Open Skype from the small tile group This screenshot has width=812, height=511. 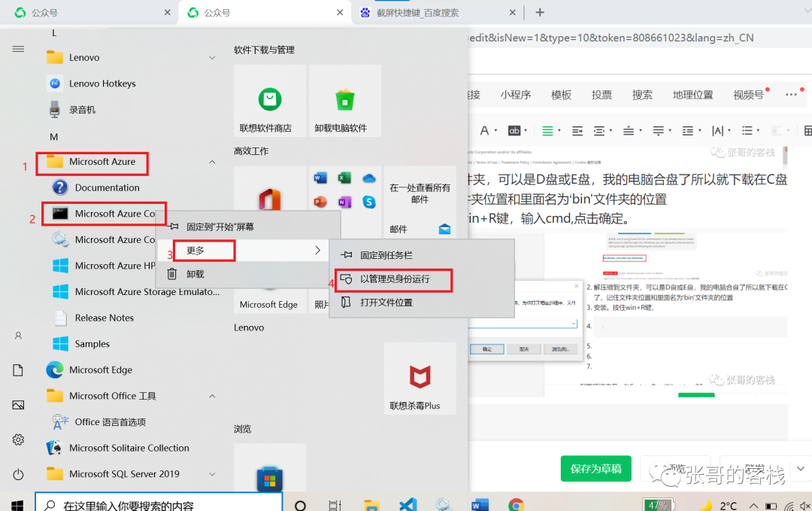[x=368, y=202]
